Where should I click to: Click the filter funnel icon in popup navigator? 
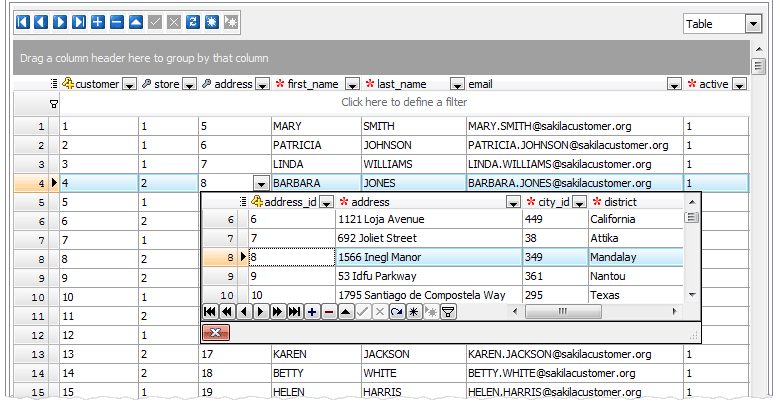coord(449,312)
